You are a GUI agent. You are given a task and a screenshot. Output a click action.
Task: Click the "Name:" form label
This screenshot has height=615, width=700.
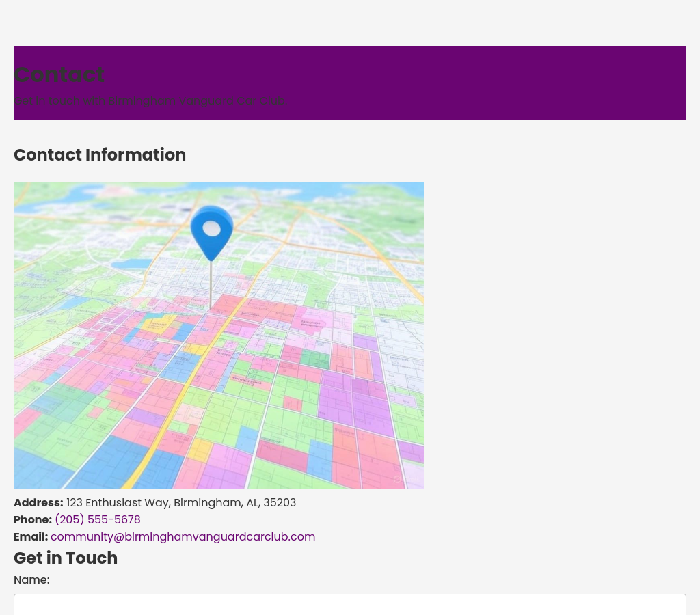coord(31,579)
